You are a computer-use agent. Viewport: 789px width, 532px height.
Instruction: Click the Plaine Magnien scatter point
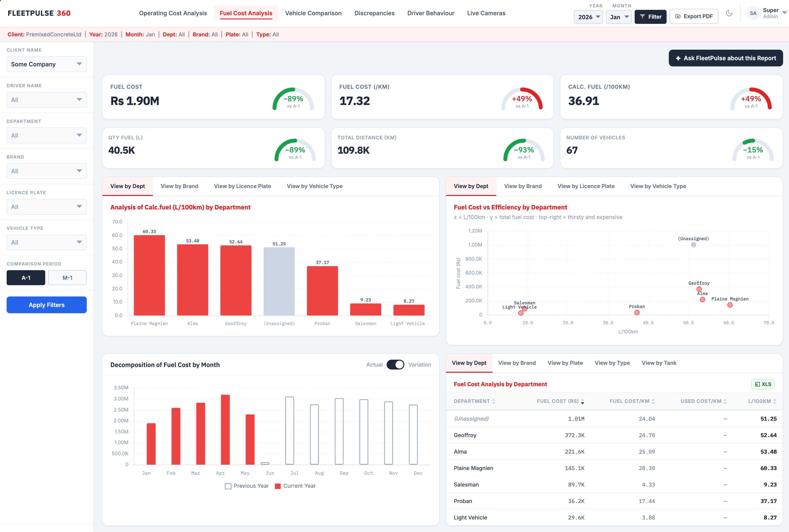coord(730,305)
